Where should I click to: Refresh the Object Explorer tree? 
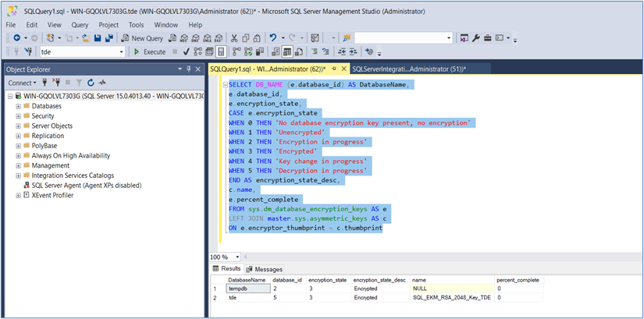[x=91, y=83]
